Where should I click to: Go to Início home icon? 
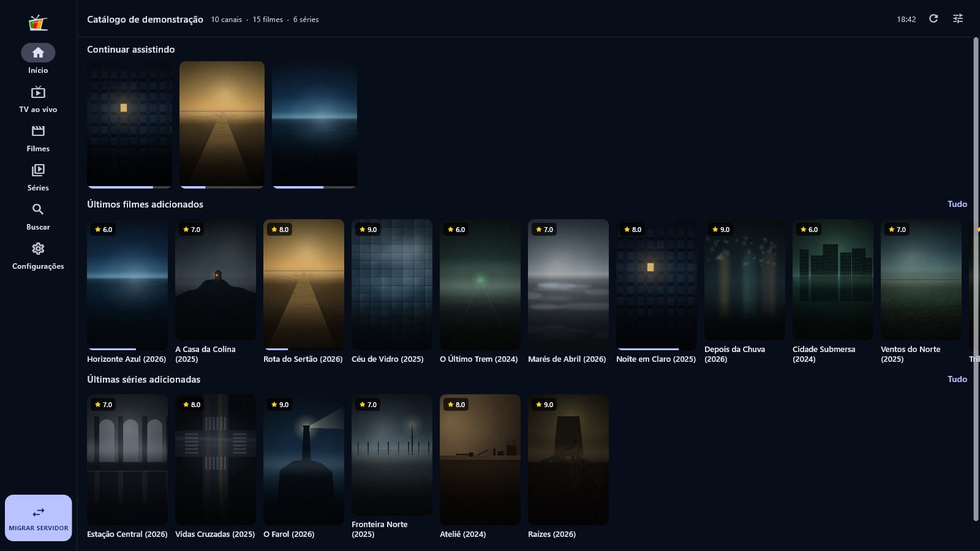(x=38, y=53)
